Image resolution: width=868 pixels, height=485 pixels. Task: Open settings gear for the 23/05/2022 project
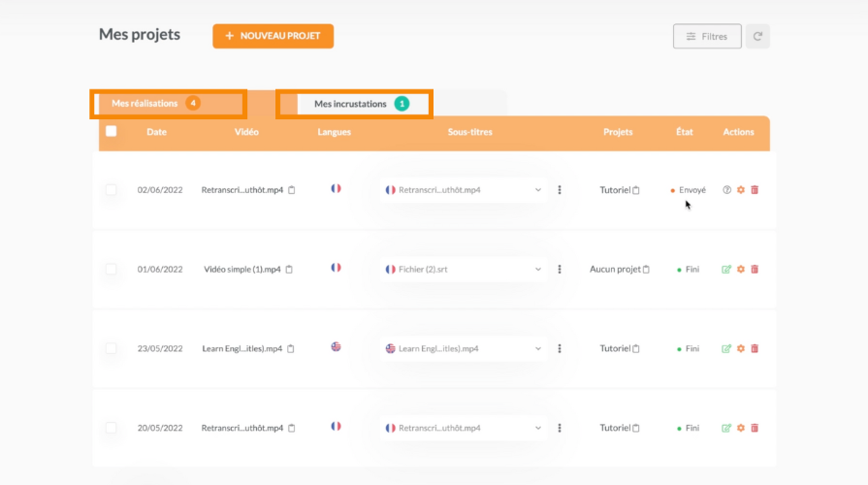741,348
